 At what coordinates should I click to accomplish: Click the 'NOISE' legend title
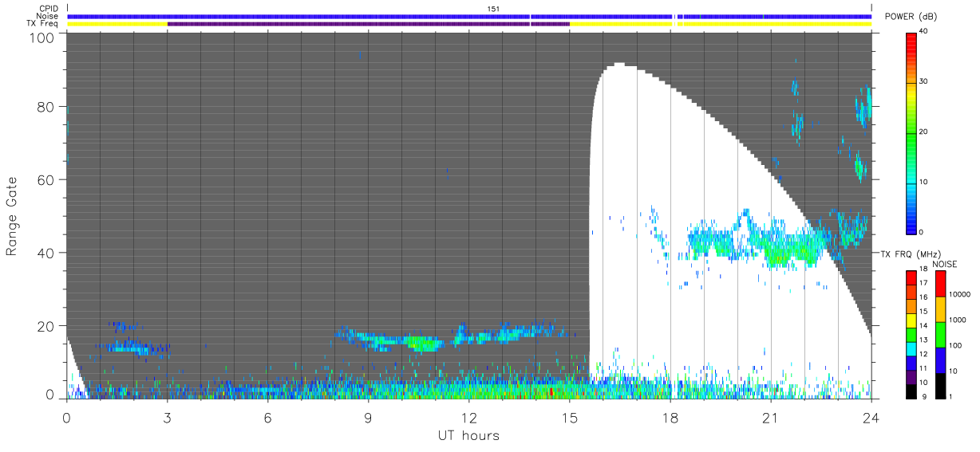point(945,264)
